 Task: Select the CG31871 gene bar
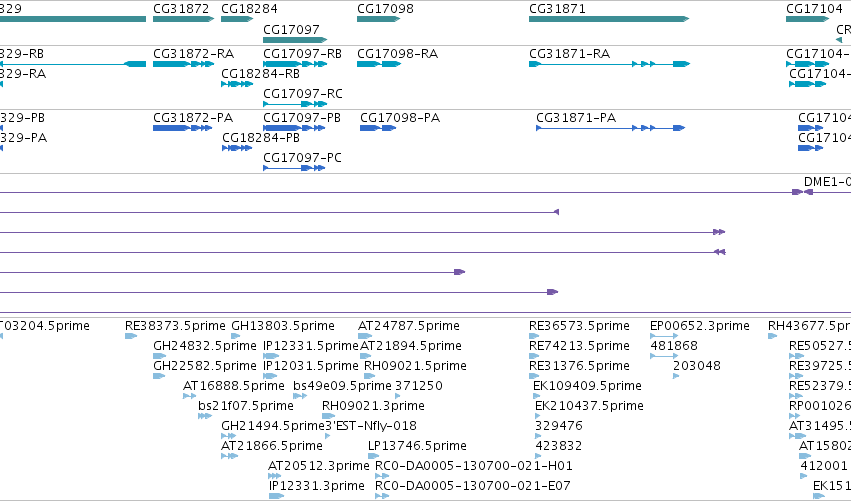click(609, 19)
